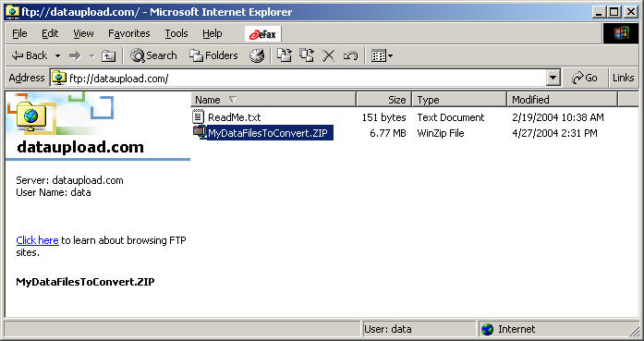The image size is (644, 341).
Task: Open the Favorites menu
Action: coord(129,33)
